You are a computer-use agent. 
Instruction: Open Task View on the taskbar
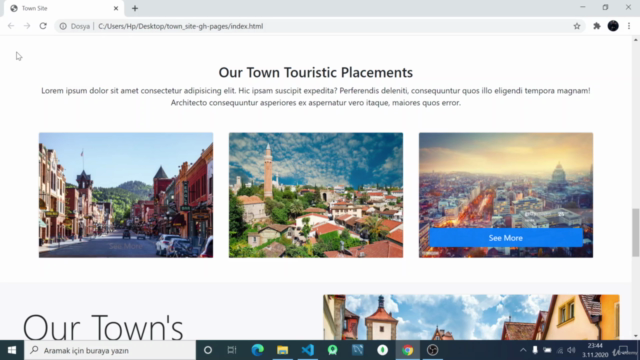click(x=232, y=350)
